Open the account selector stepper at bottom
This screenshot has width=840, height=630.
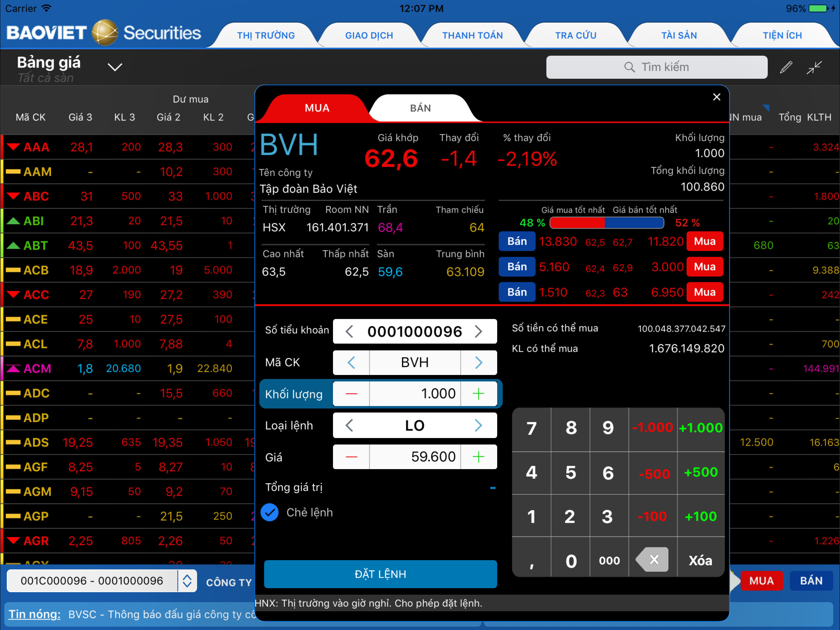187,580
